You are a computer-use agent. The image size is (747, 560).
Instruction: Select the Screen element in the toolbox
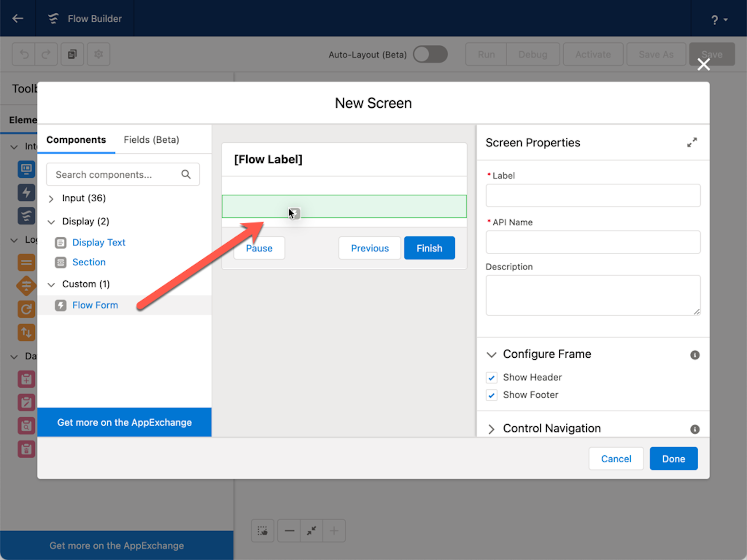[26, 170]
